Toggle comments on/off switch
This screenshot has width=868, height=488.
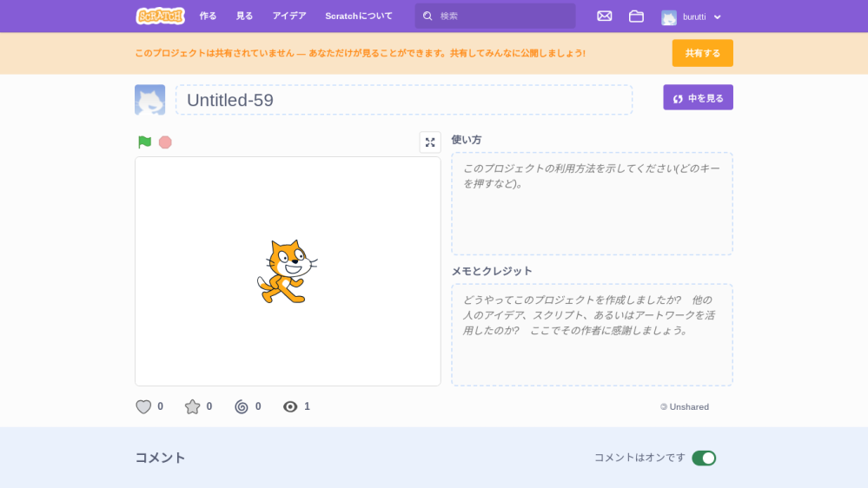coord(704,458)
